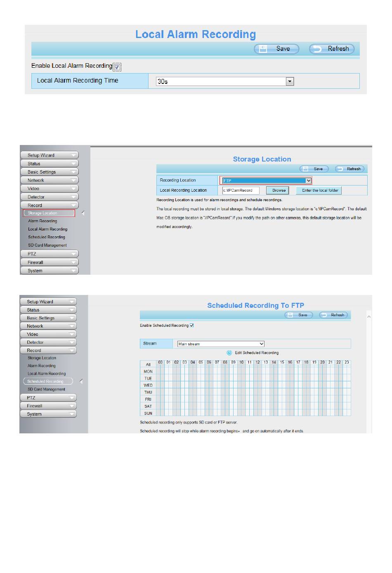Screen dimensions: 392x573
Task: Click Refresh in the Storage Location panel
Action: click(350, 169)
